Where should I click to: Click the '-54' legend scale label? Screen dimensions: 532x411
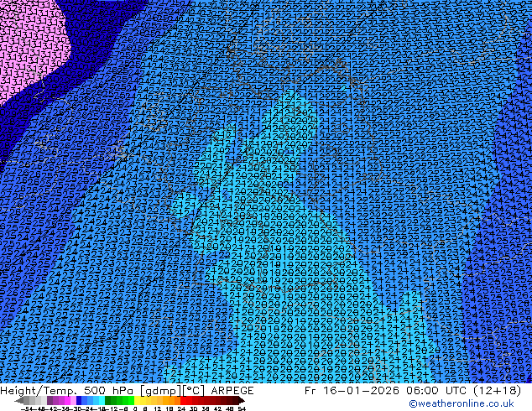click(27, 408)
